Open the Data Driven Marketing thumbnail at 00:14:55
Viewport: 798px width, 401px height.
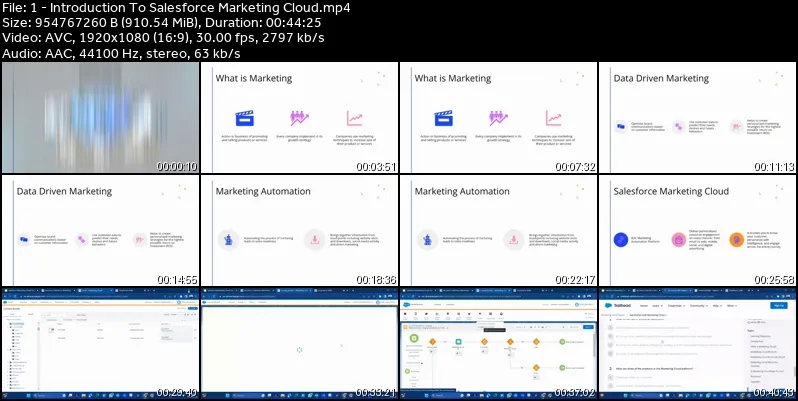pos(101,231)
